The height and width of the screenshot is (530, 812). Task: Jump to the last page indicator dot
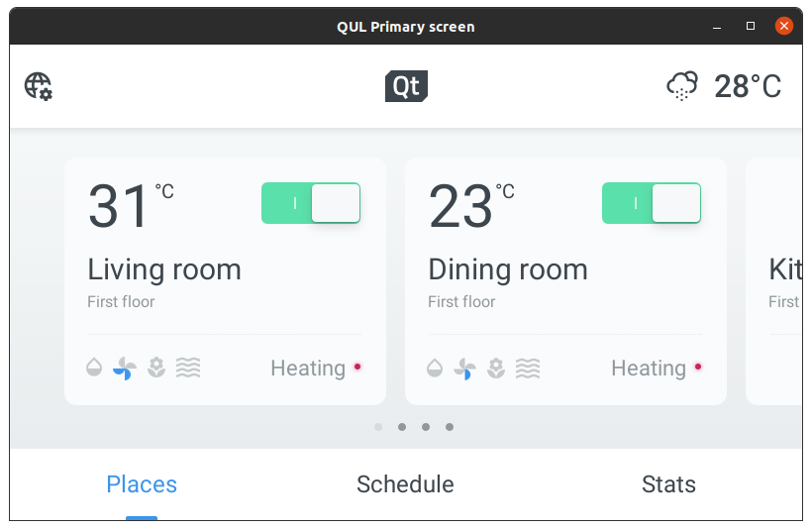click(x=450, y=427)
